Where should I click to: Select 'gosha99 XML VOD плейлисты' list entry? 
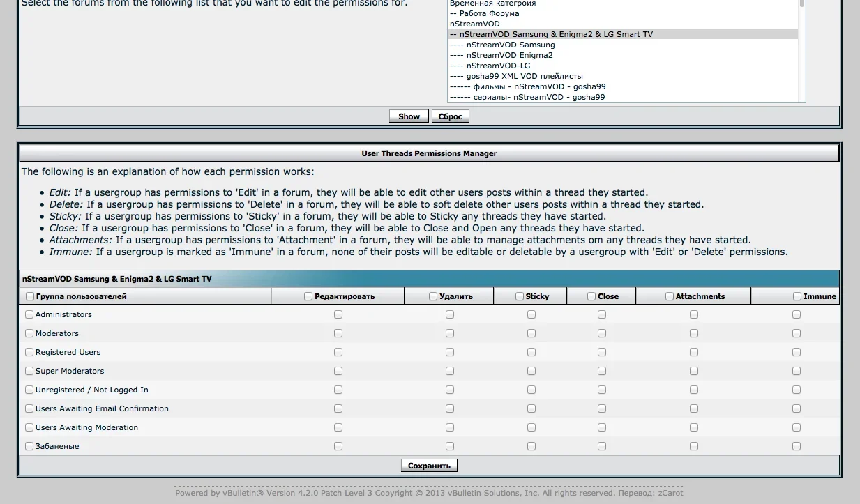point(623,76)
